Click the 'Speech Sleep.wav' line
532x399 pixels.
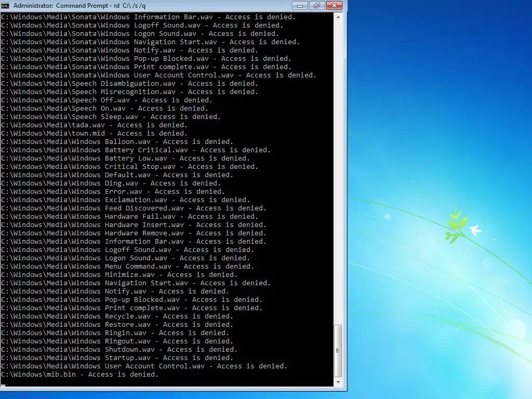click(x=111, y=117)
